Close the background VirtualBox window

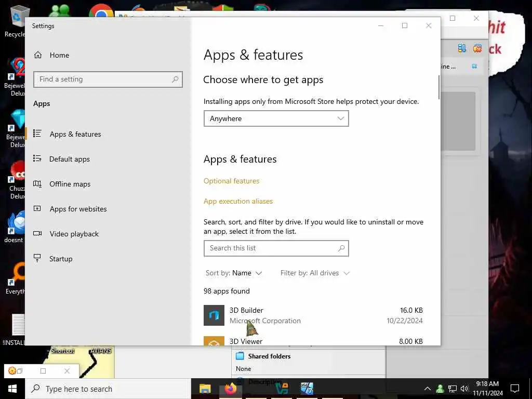coord(476,18)
